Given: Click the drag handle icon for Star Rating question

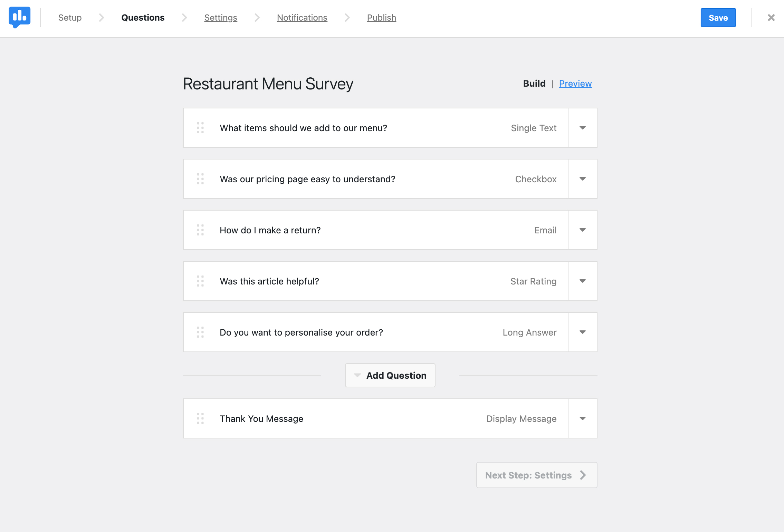Looking at the screenshot, I should 200,281.
